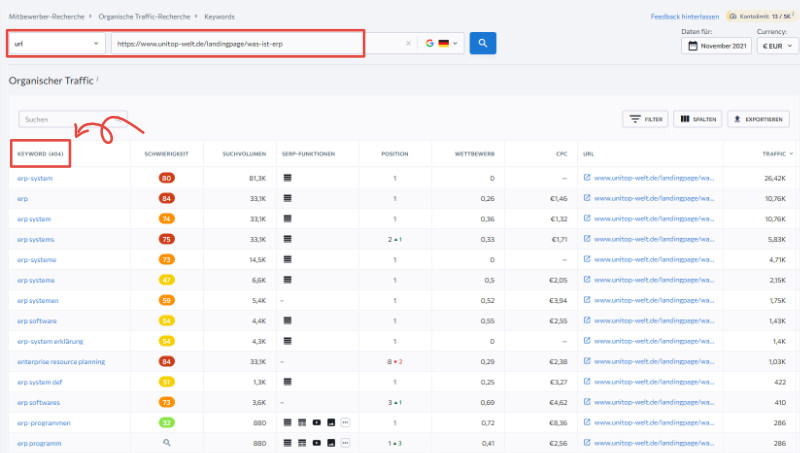Open the erp-systeme keyword link
This screenshot has width=800, height=453.
click(x=36, y=260)
